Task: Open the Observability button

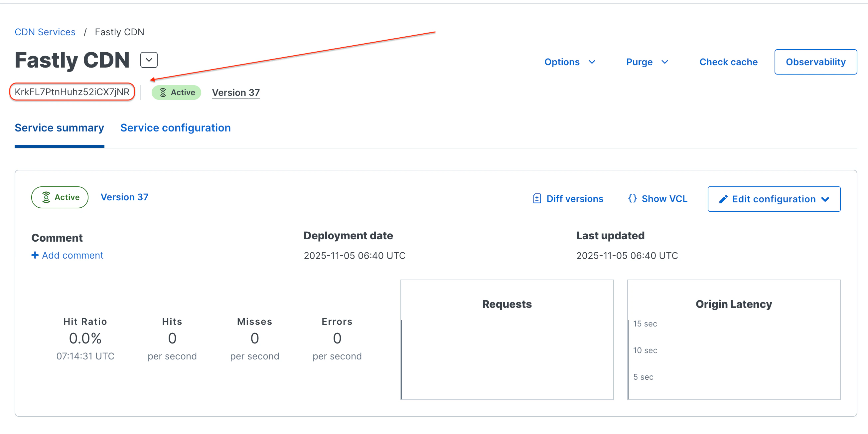Action: coord(815,62)
